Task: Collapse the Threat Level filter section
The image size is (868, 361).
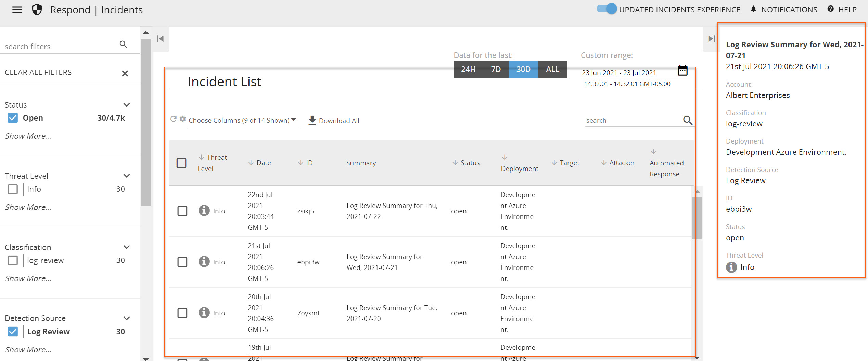Action: point(127,176)
